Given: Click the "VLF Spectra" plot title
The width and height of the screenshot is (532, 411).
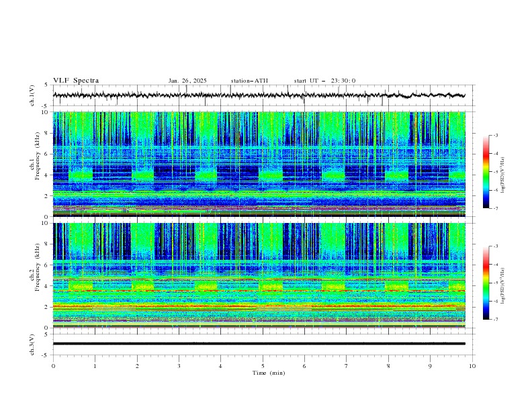Looking at the screenshot, I should coord(76,81).
